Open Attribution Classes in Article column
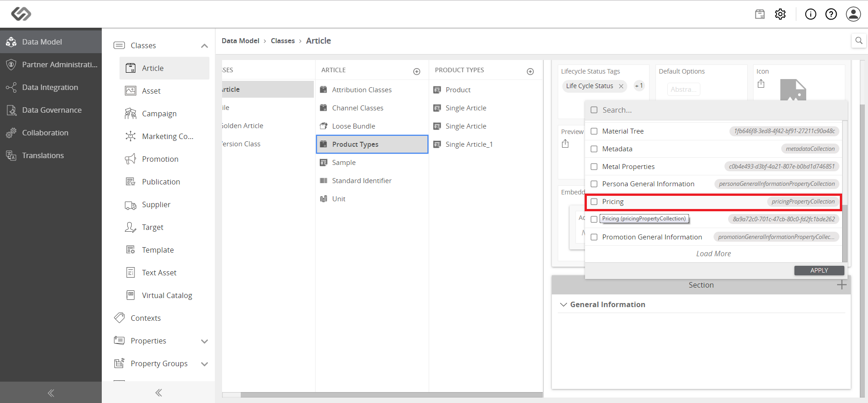 (x=372, y=90)
